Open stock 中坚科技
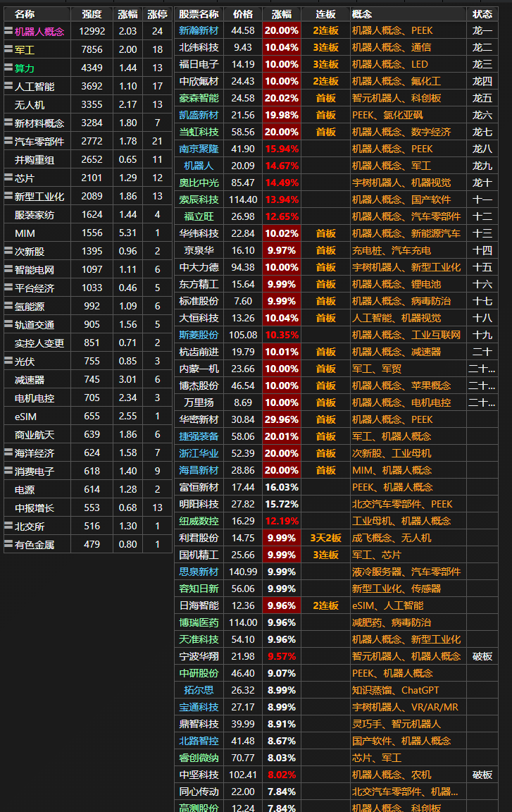The width and height of the screenshot is (512, 812). (x=199, y=775)
